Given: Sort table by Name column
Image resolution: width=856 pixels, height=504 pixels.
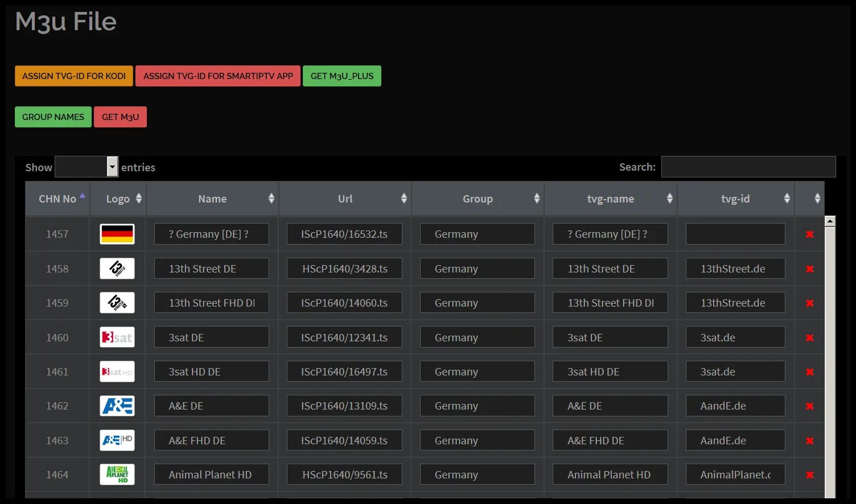Looking at the screenshot, I should [212, 199].
